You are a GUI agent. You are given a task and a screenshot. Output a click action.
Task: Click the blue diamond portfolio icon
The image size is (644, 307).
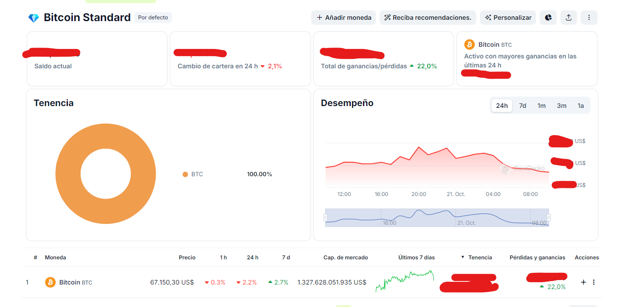coord(34,18)
